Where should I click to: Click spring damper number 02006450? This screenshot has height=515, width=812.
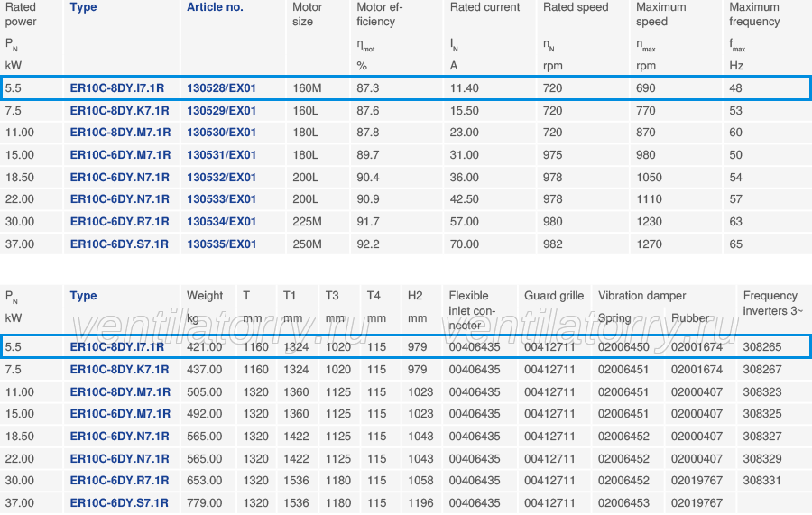[x=623, y=347]
